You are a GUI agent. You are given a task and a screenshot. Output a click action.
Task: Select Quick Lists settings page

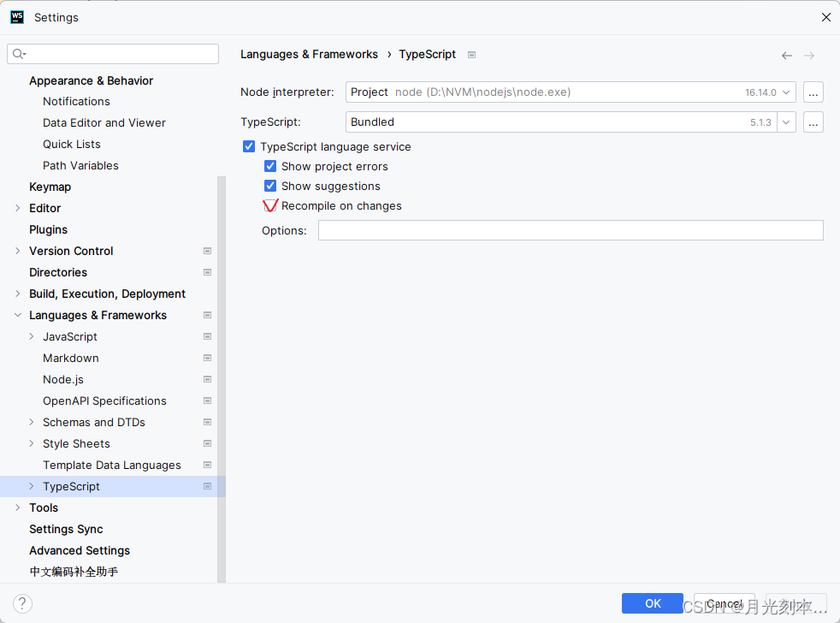click(72, 145)
